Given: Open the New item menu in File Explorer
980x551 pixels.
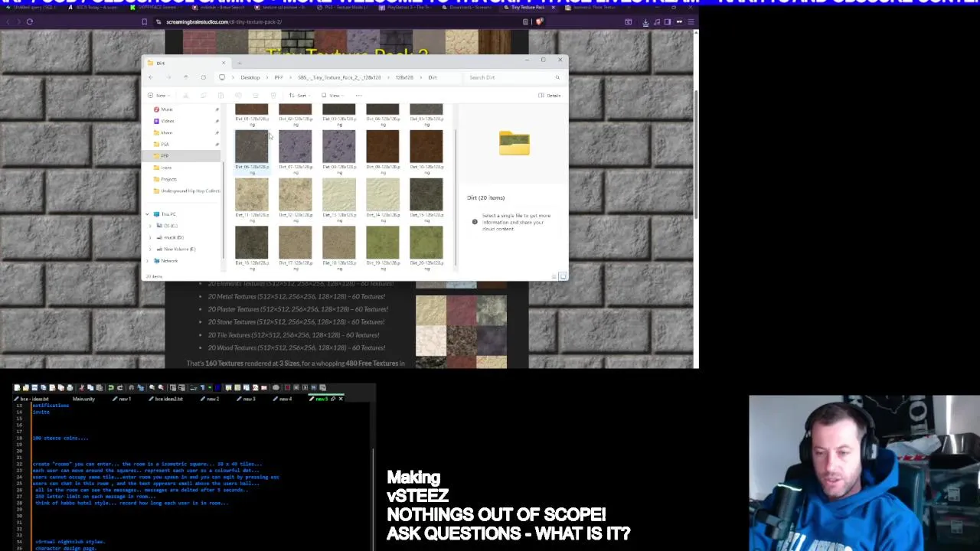Looking at the screenshot, I should [158, 96].
